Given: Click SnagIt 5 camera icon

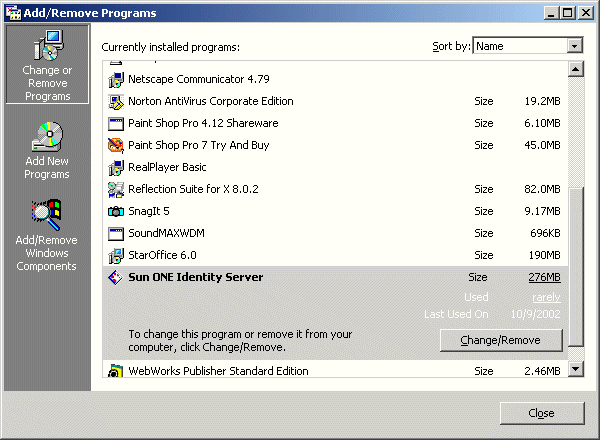Looking at the screenshot, I should 116,211.
